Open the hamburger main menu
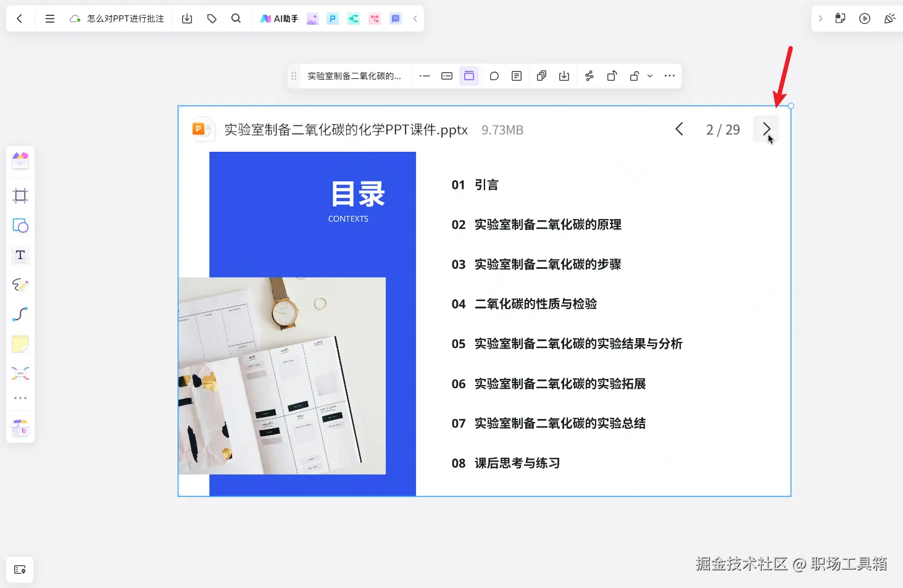Screen dimensions: 903x588 (x=50, y=19)
